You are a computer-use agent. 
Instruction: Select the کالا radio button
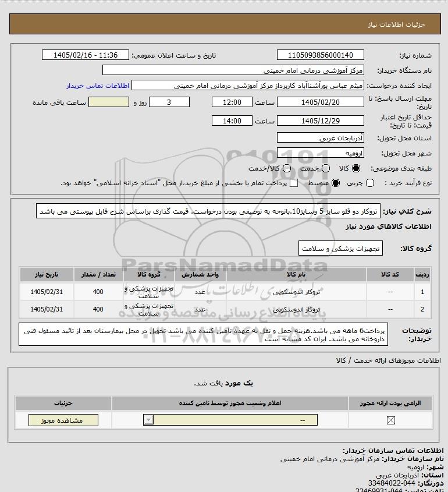coord(356,168)
